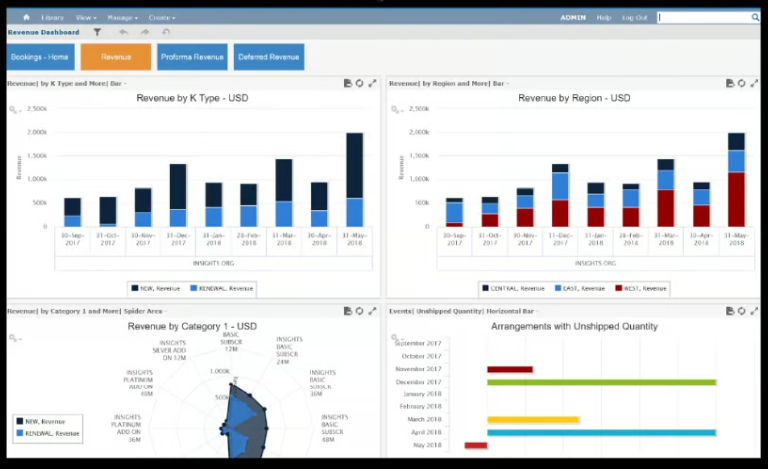
Task: Refresh the Revenue by Category 1 panel
Action: (x=360, y=311)
